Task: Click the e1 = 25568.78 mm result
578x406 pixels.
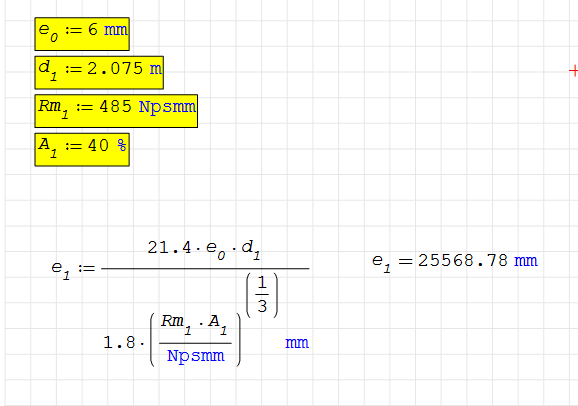Action: pyautogui.click(x=455, y=261)
